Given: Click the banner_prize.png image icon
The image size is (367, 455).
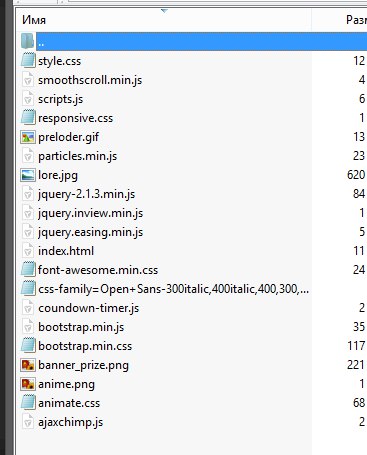Looking at the screenshot, I should [x=28, y=365].
